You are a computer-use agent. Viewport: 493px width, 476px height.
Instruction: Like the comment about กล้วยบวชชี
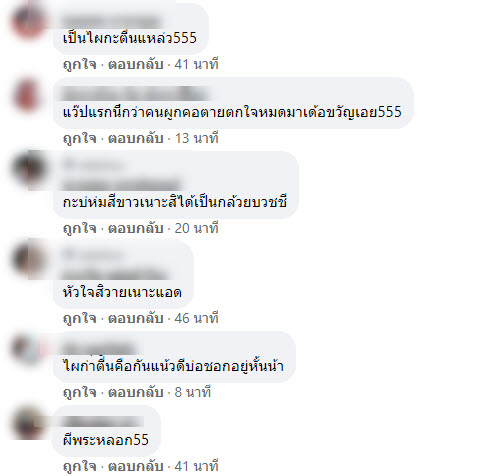point(80,228)
